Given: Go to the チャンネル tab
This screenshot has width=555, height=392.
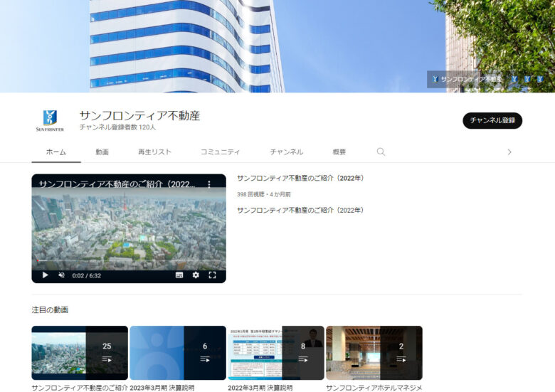Looking at the screenshot, I should 287,152.
